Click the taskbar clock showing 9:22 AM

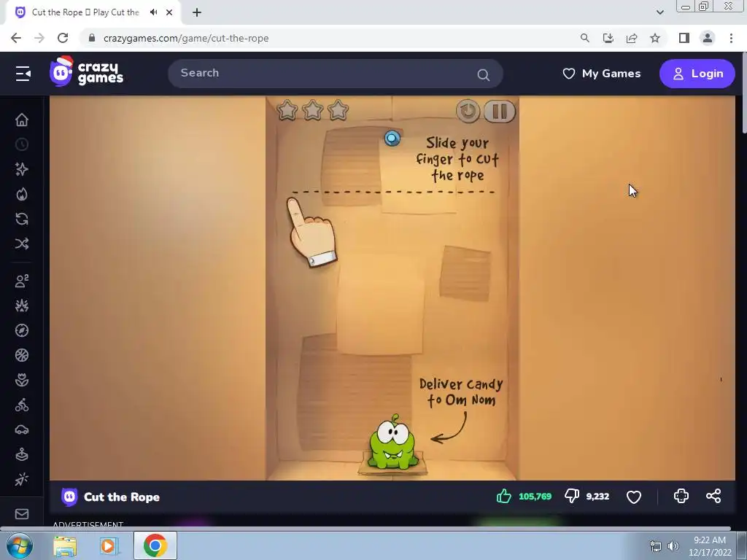point(710,546)
